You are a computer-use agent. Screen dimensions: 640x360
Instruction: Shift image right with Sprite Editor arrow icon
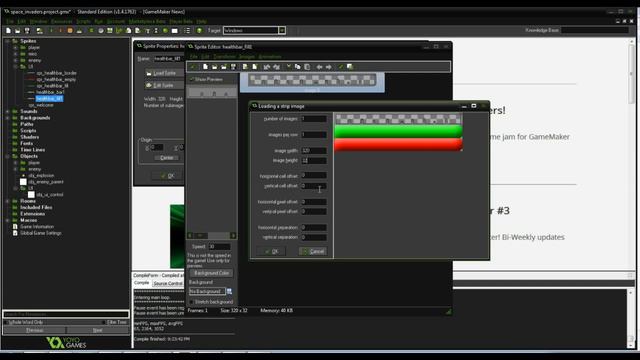(x=329, y=67)
